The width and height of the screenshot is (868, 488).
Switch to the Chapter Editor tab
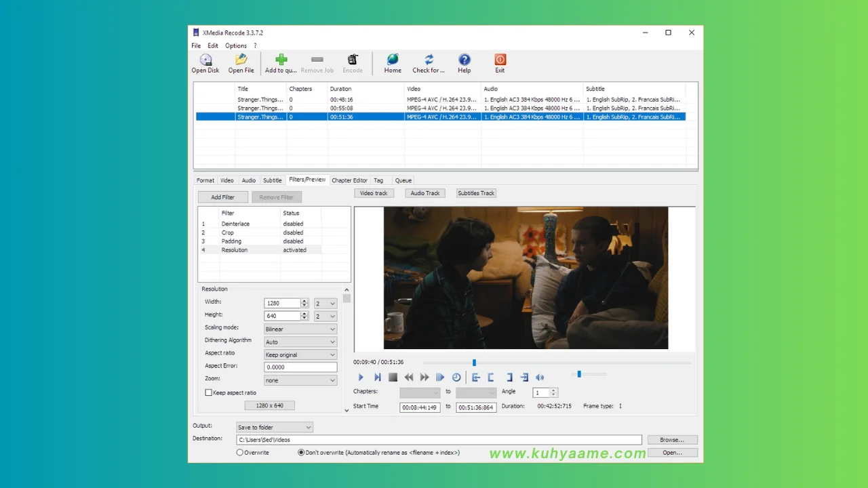[349, 180]
